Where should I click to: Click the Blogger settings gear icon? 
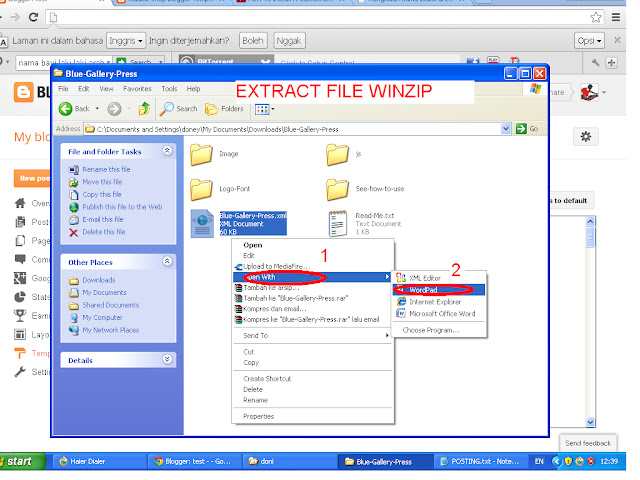(586, 137)
